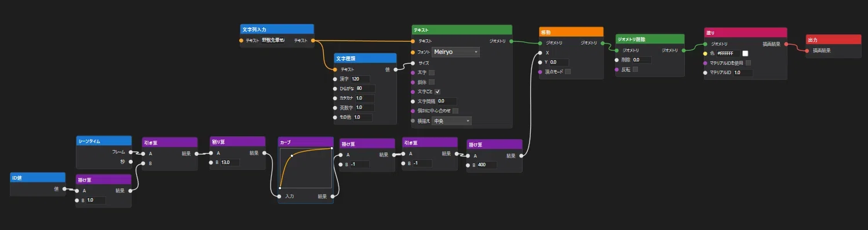Open the 横揃え 中央 dropdown
868x230 pixels.
click(x=451, y=121)
